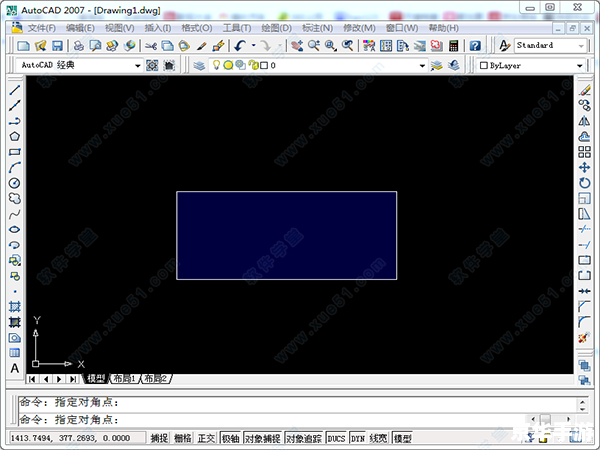Screen dimensions: 600x450
Task: Open the AutoCAD 经典 workspace dropdown
Action: (137, 65)
